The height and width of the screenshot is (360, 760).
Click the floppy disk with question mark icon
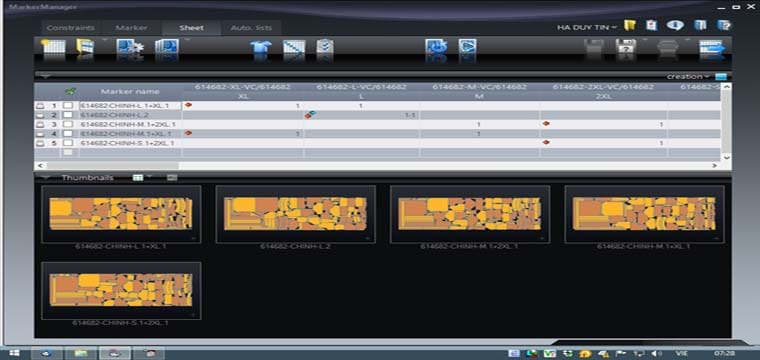(x=626, y=48)
